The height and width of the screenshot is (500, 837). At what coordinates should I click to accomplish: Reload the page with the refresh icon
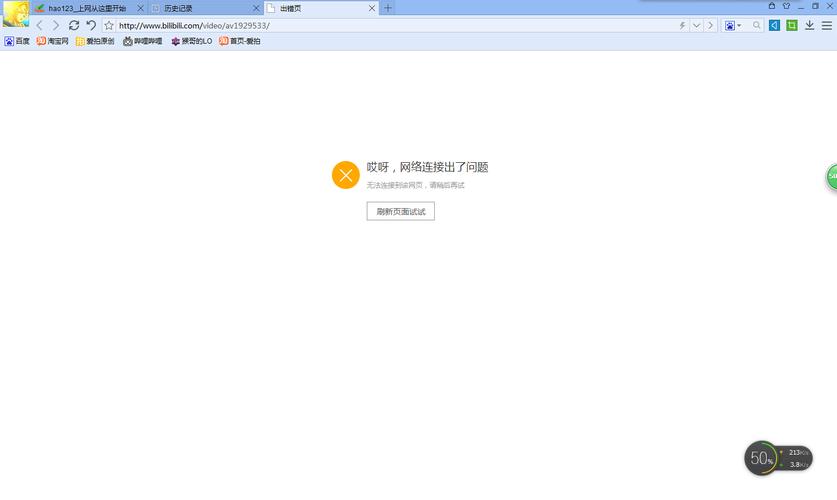pos(74,25)
